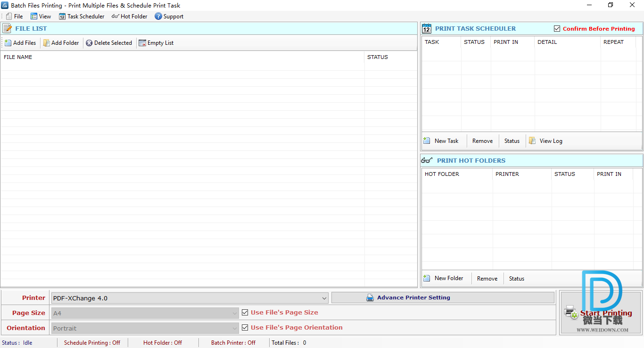
Task: Click Status : Idle in status bar
Action: (x=17, y=343)
